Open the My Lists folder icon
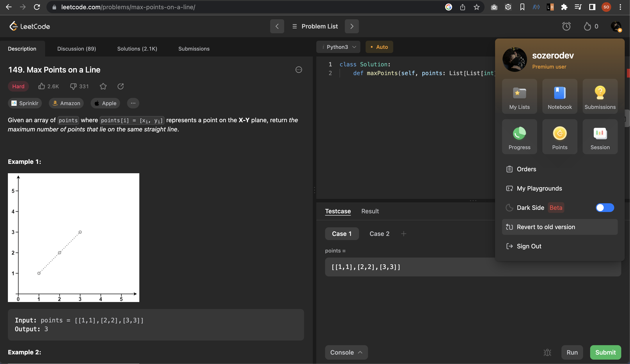 click(x=519, y=93)
